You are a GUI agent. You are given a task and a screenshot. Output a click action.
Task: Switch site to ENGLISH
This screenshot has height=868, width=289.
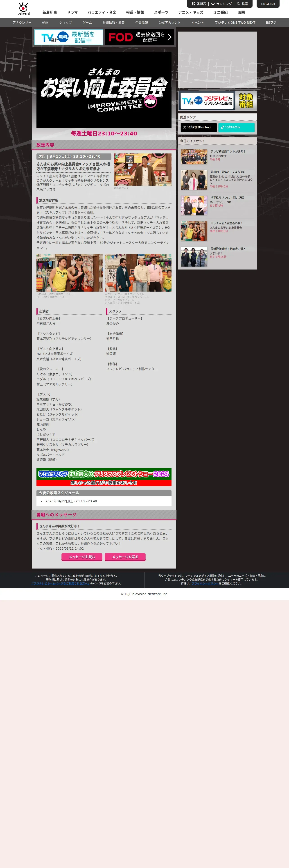pyautogui.click(x=268, y=4)
